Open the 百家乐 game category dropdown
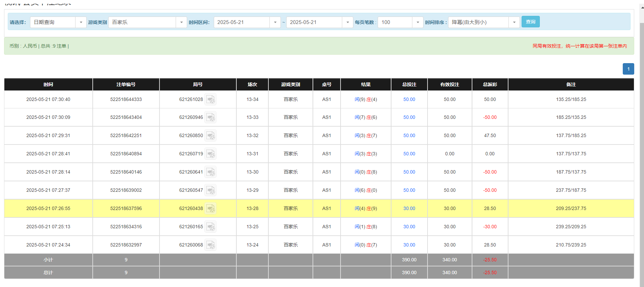This screenshot has height=287, width=644. (181, 22)
